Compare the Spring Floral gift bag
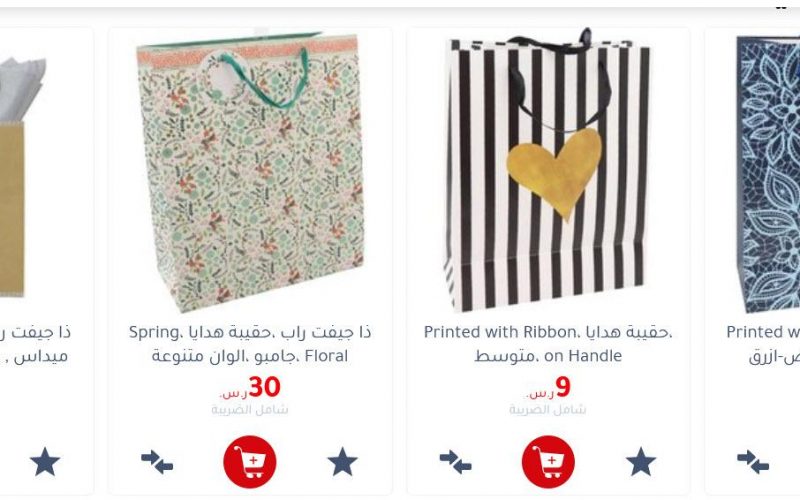Image resolution: width=800 pixels, height=500 pixels. tap(157, 462)
